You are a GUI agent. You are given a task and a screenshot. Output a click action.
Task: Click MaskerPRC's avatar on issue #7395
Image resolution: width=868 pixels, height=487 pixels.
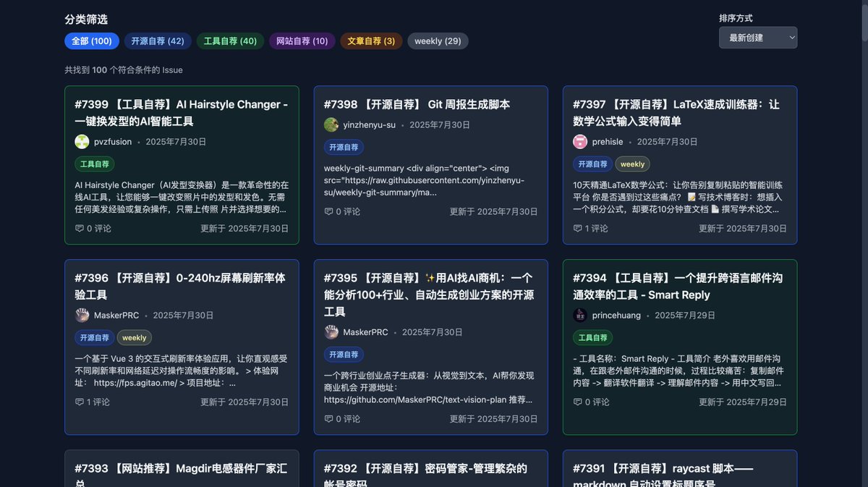(x=331, y=332)
